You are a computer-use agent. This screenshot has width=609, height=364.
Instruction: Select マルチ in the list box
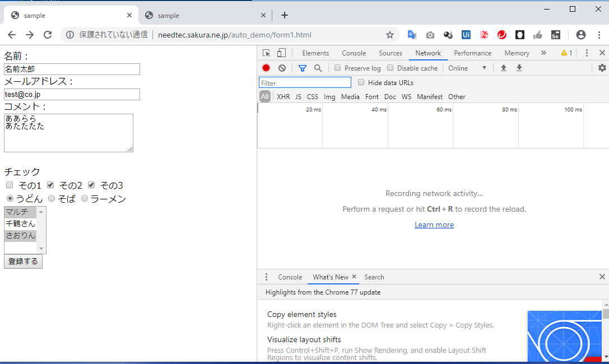20,212
